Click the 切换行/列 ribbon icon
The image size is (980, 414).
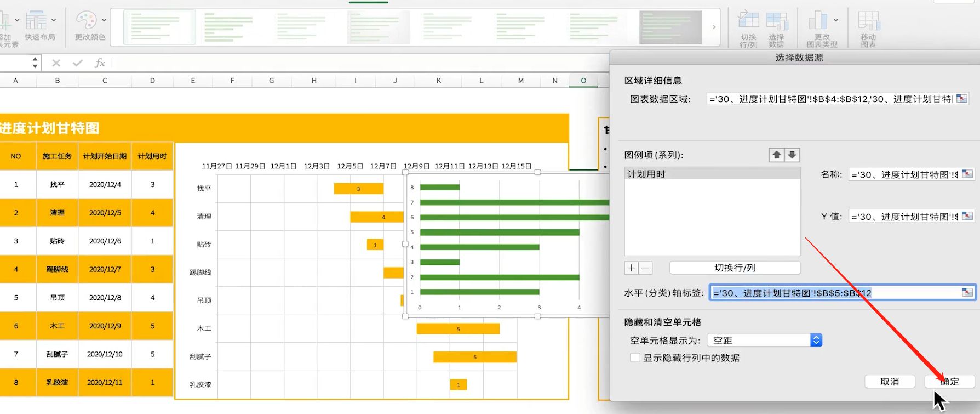pyautogui.click(x=748, y=29)
